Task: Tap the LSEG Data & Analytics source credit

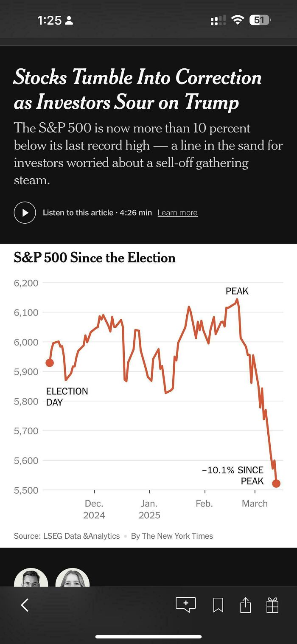Action: click(x=81, y=536)
